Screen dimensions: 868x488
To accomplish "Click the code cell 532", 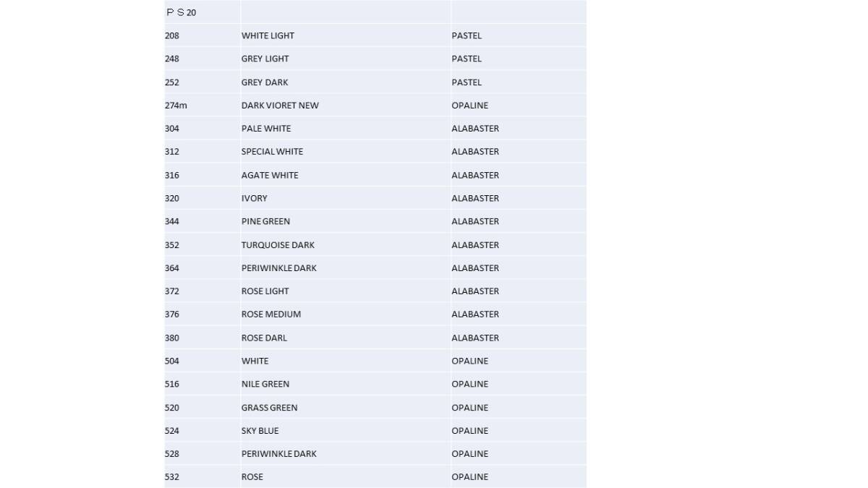I will (x=172, y=477).
